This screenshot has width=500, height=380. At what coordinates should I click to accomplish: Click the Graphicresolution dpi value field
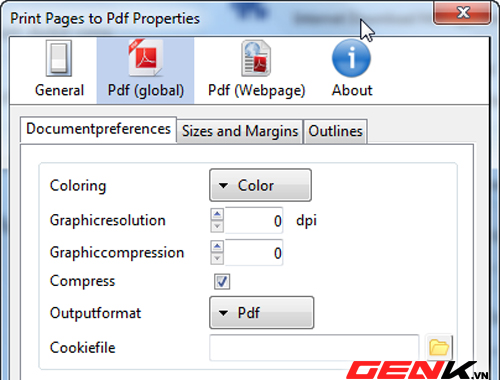(254, 220)
